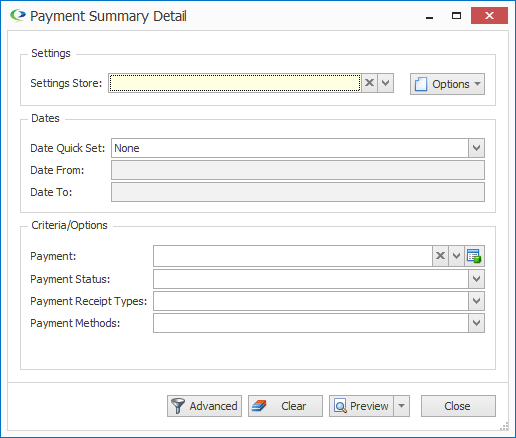Open the Payment lookup list icon
Viewport: 516px width, 438px height.
tap(474, 256)
